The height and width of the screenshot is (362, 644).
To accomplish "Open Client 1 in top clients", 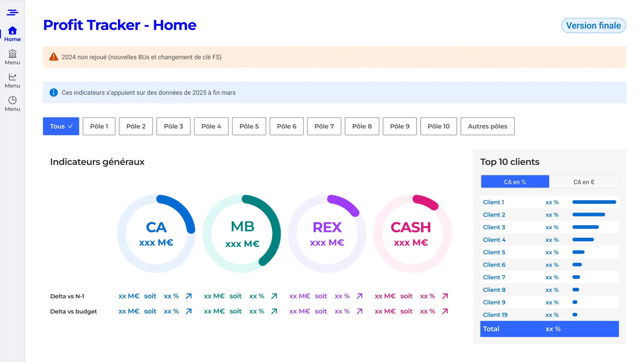I will (493, 202).
